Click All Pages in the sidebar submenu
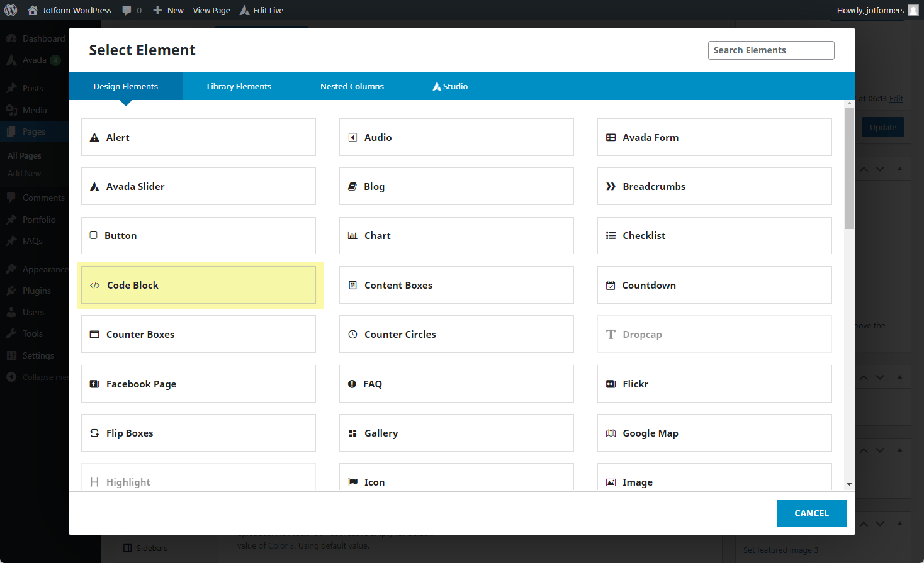The height and width of the screenshot is (563, 924). 25,156
